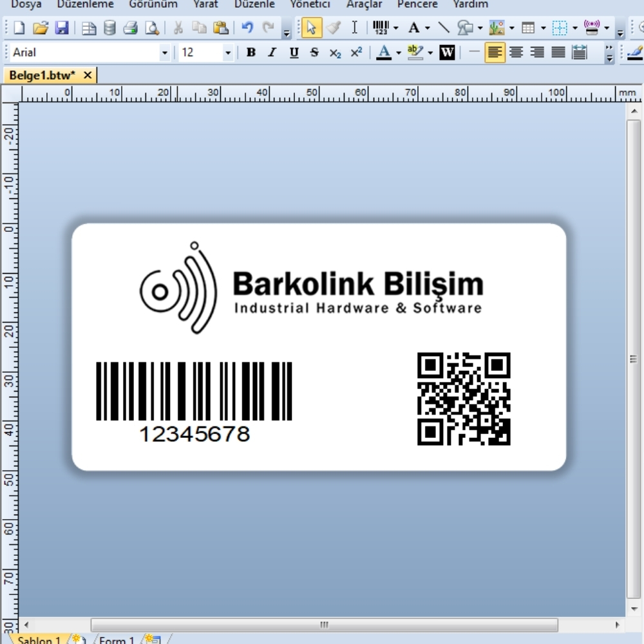Expand the Arial font name dropdown
Image resolution: width=644 pixels, height=644 pixels.
click(x=164, y=53)
